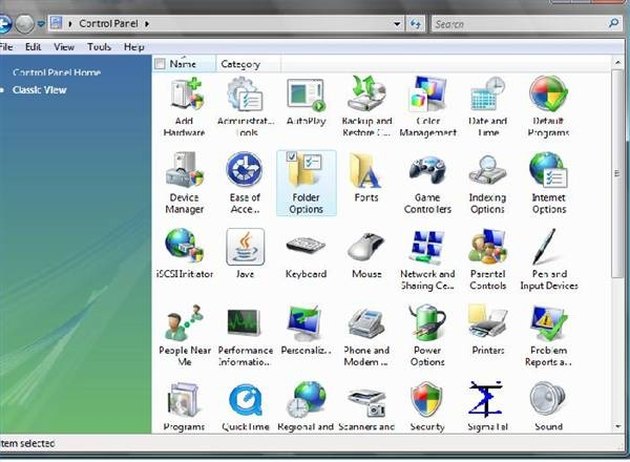Launch Device Manager
The image size is (630, 462).
pyautogui.click(x=184, y=183)
